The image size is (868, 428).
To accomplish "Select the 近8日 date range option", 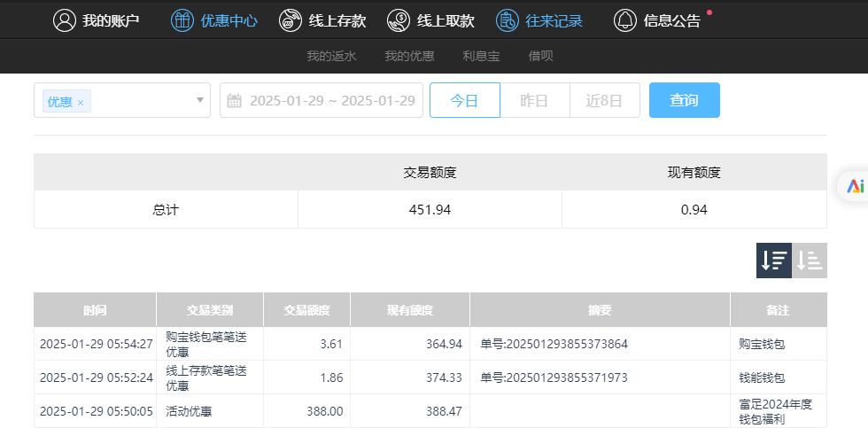I will click(604, 100).
